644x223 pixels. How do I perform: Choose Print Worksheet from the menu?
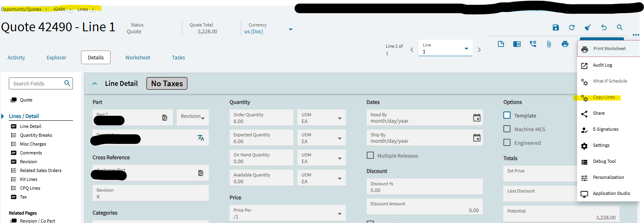point(609,49)
